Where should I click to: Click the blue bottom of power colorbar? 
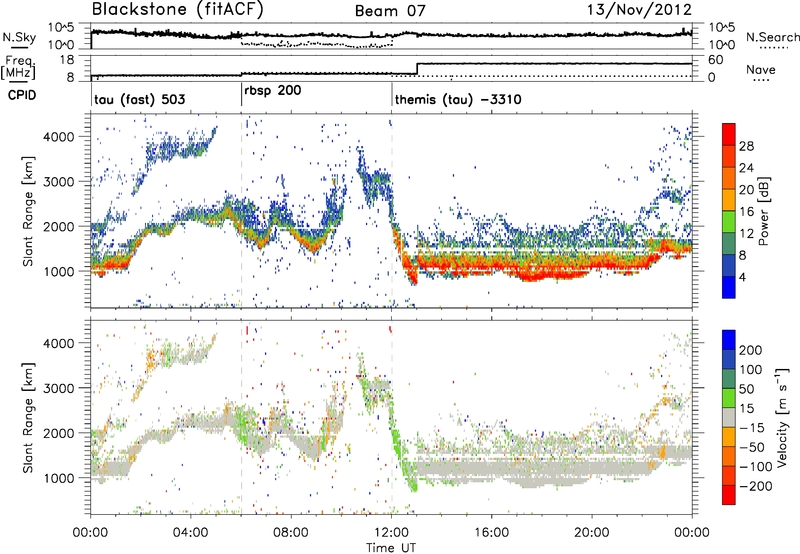click(729, 287)
